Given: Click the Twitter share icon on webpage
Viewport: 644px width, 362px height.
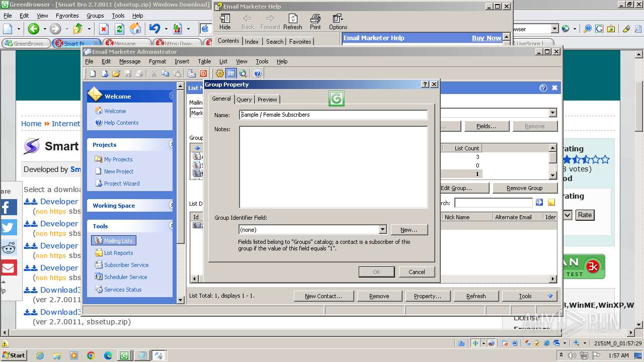Looking at the screenshot, I should pos(8,227).
